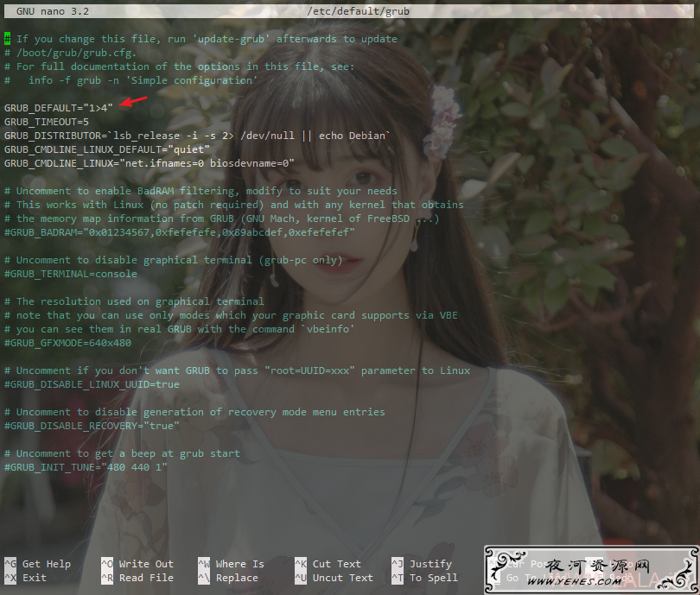Click the GRUB_DISTRIBUTOR line
The width and height of the screenshot is (700, 595).
pyautogui.click(x=197, y=136)
